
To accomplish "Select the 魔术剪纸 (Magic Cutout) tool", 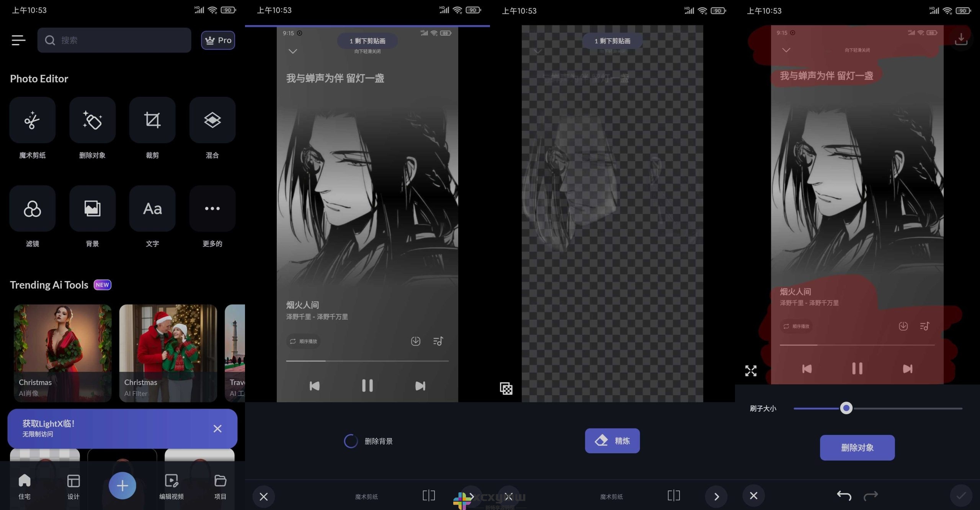I will pos(32,120).
